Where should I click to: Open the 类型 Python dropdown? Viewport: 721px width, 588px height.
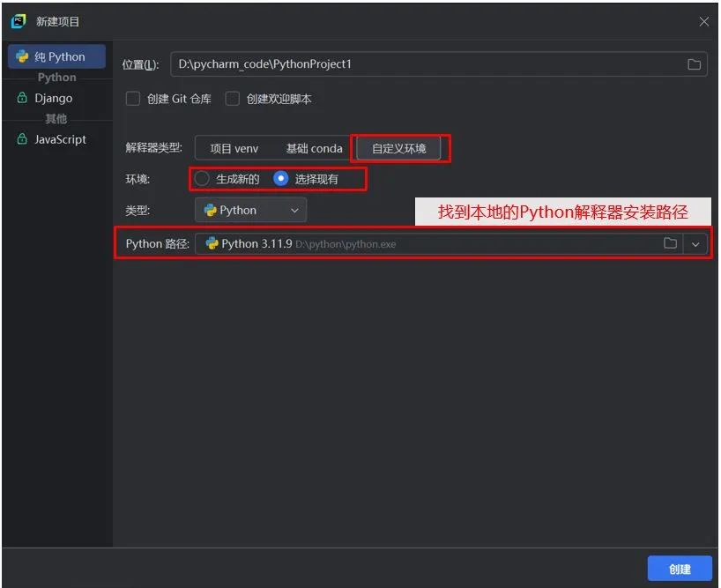(x=250, y=210)
